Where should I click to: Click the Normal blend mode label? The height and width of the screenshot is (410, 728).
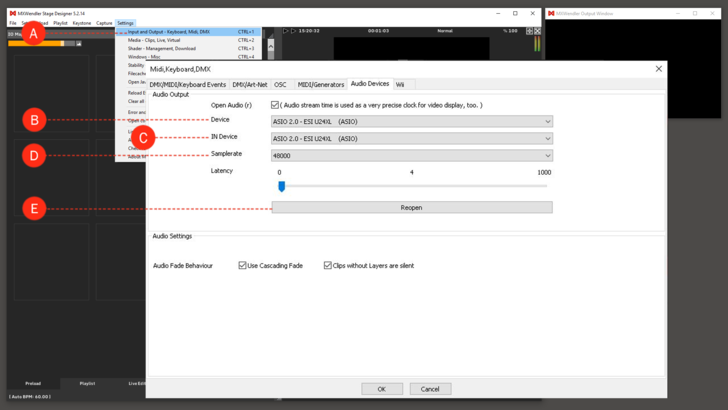click(x=445, y=31)
